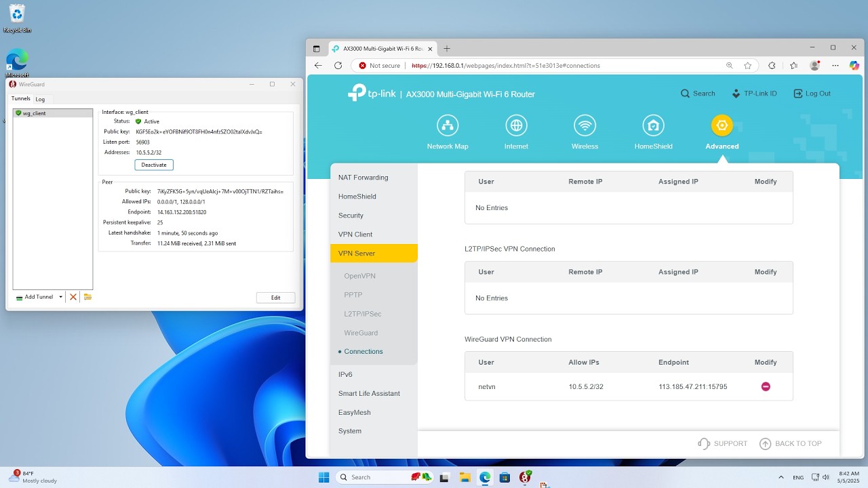Go back in Edge browser

coord(318,66)
